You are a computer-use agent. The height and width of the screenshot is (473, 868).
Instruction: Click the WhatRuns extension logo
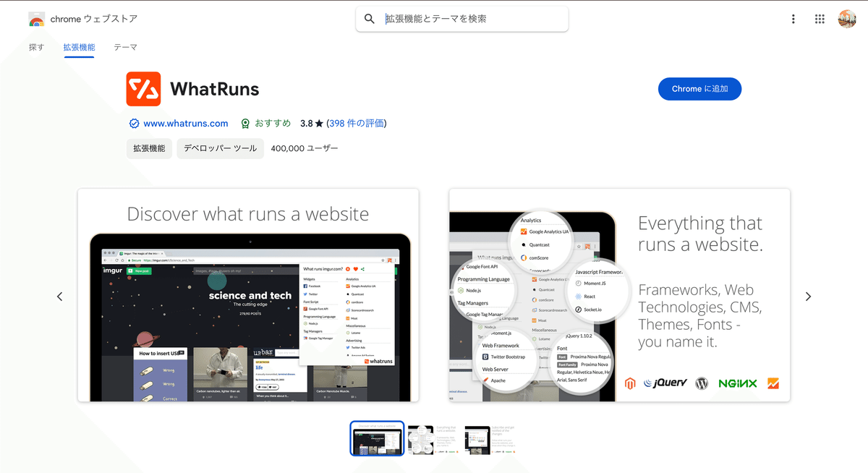[143, 89]
